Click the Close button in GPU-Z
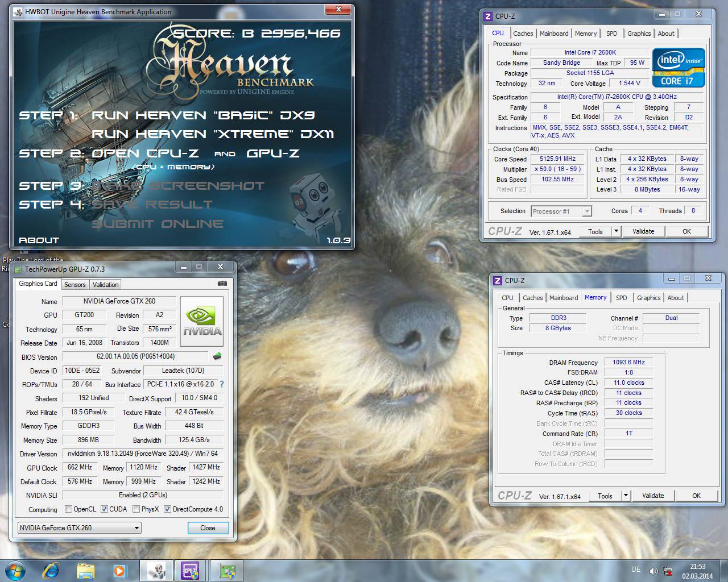728x582 pixels. point(208,528)
